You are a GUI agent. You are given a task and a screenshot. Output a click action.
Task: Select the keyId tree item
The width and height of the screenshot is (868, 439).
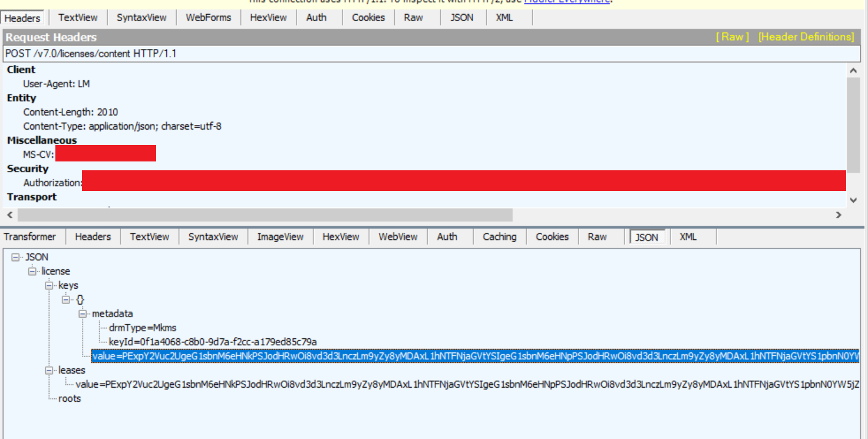[x=213, y=342]
